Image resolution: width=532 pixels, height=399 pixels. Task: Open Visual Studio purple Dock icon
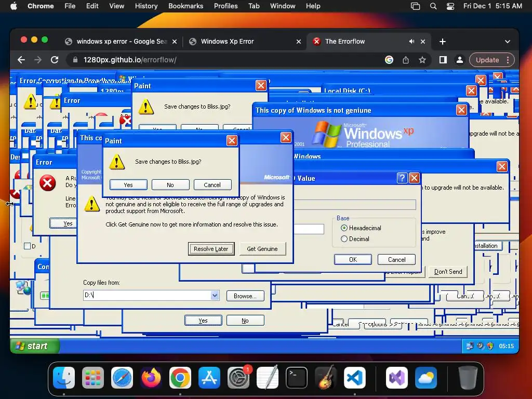tap(396, 378)
